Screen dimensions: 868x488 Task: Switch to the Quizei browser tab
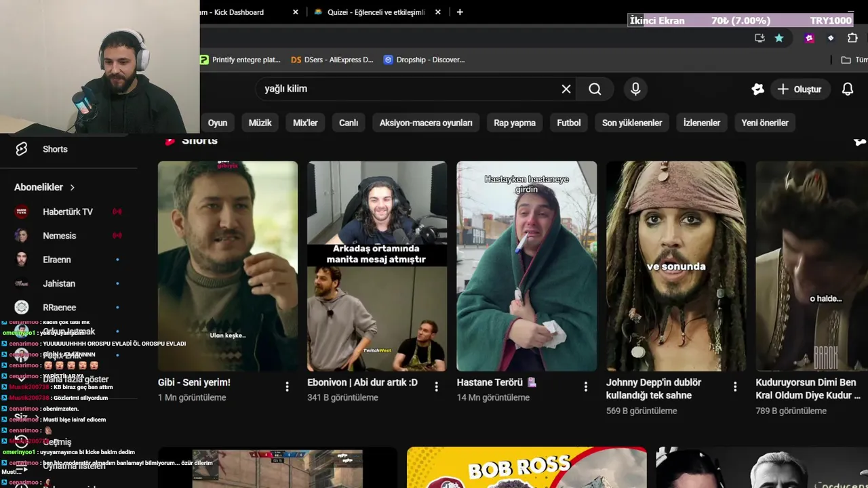[x=376, y=12]
